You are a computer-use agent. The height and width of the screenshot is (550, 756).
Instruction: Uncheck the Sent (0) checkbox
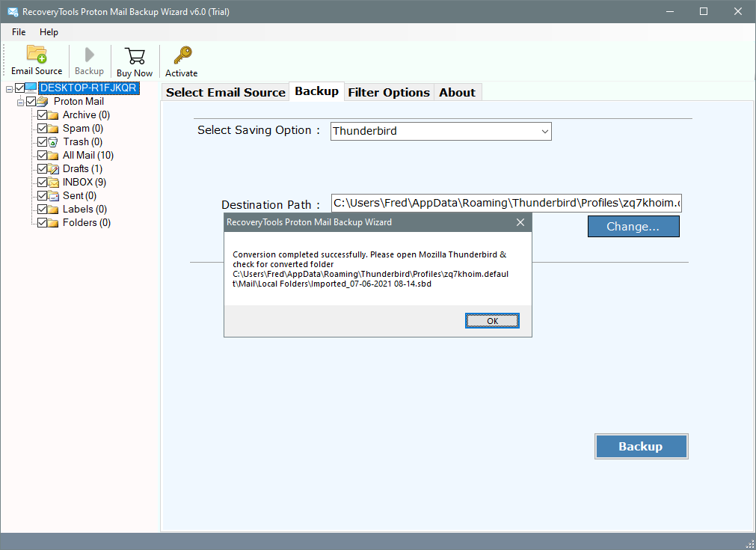click(43, 195)
